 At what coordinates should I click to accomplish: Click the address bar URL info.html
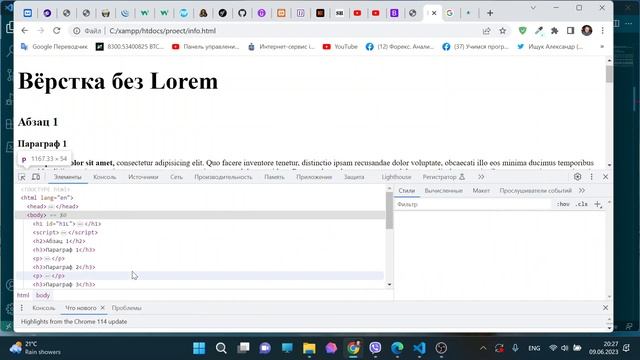(162, 31)
